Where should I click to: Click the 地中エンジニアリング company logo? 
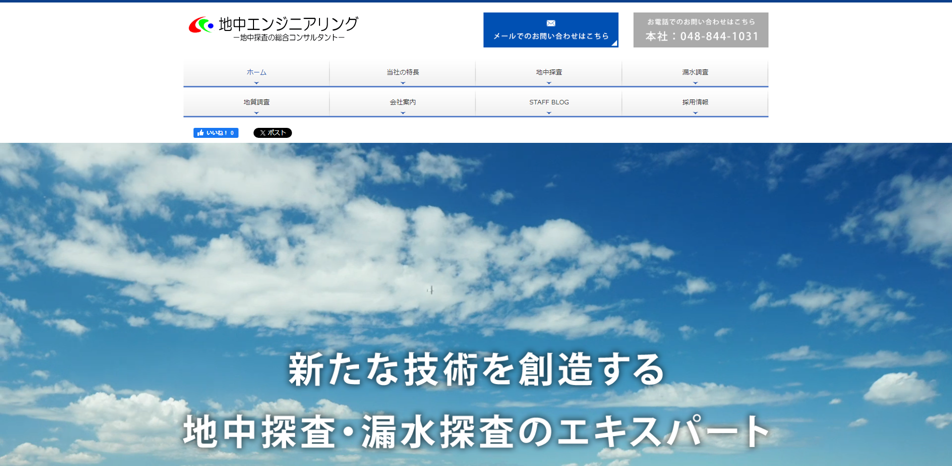point(272,28)
